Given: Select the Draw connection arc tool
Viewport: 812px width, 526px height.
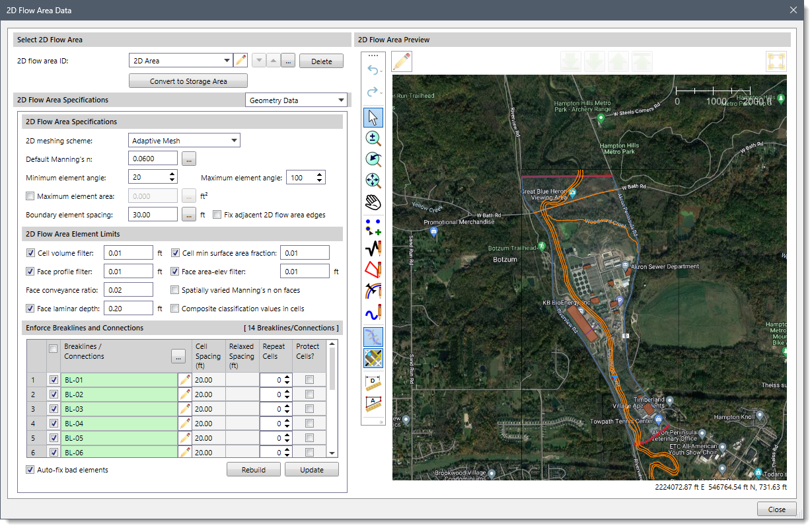Looking at the screenshot, I should pos(374,291).
